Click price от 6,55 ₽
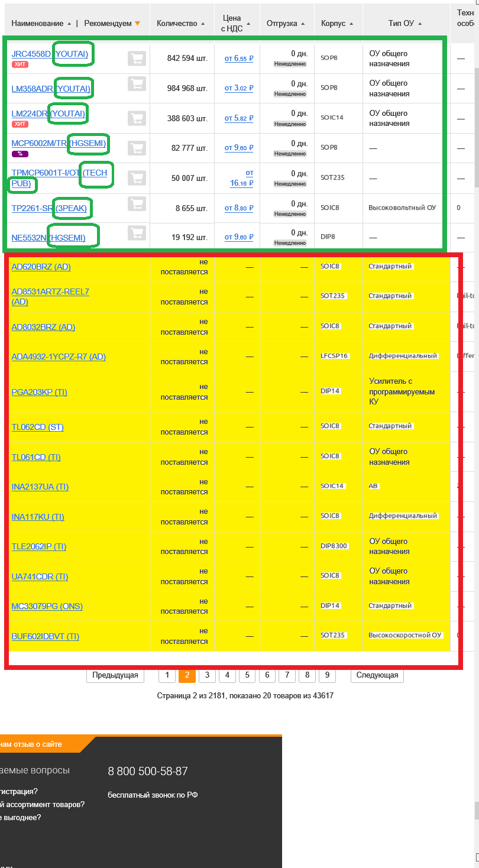Viewport: 479px width, 868px height. pyautogui.click(x=239, y=59)
